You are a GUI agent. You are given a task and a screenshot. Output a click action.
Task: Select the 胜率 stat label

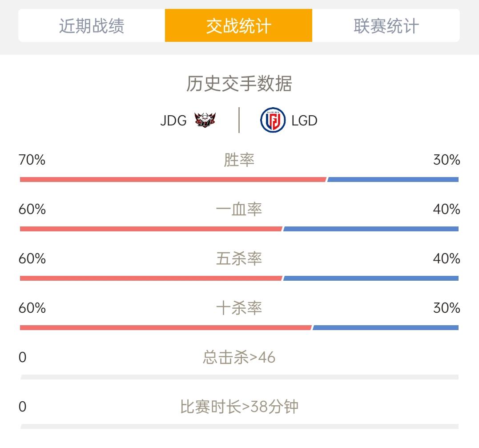point(239,160)
